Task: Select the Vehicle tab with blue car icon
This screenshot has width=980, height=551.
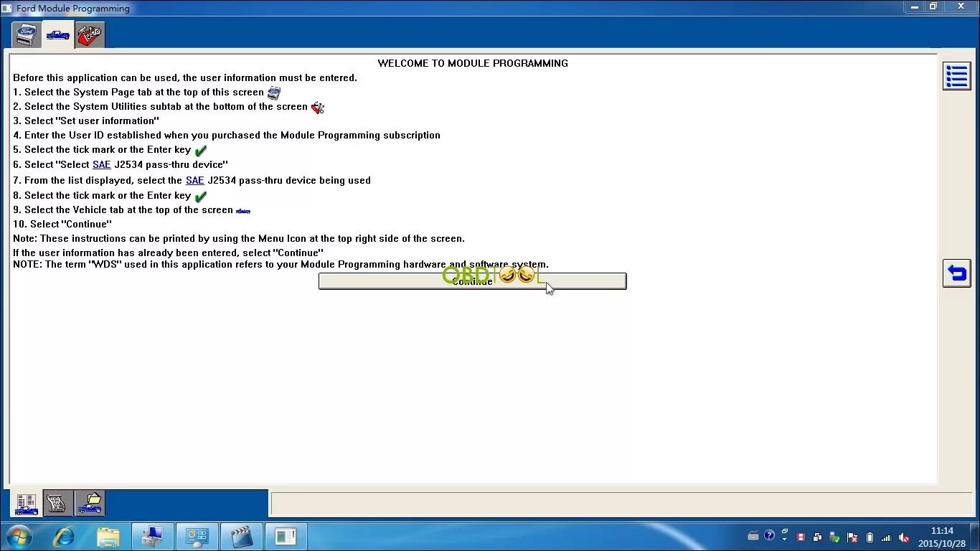Action: 58,34
